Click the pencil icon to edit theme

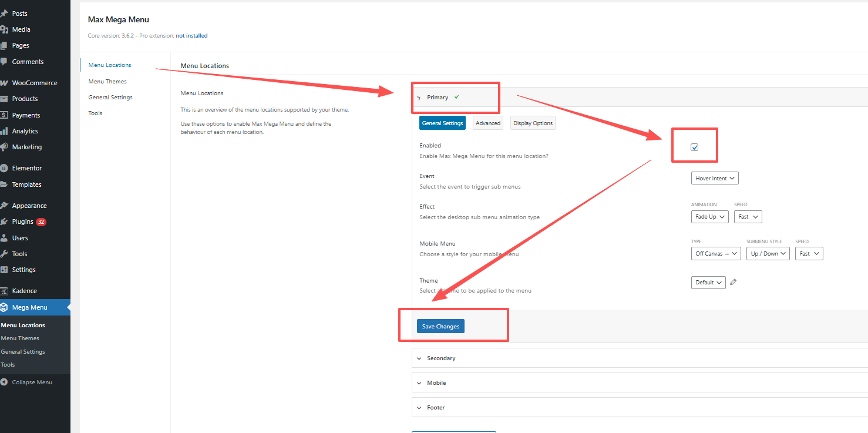tap(733, 282)
